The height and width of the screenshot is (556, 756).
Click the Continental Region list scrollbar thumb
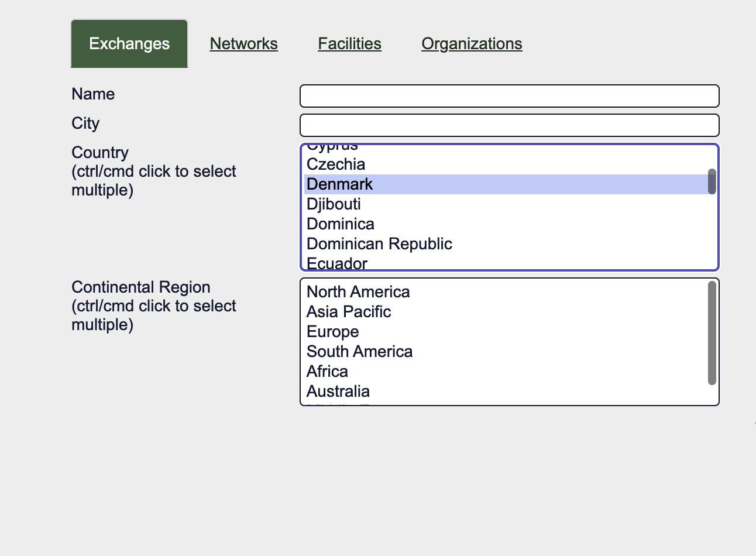point(712,333)
